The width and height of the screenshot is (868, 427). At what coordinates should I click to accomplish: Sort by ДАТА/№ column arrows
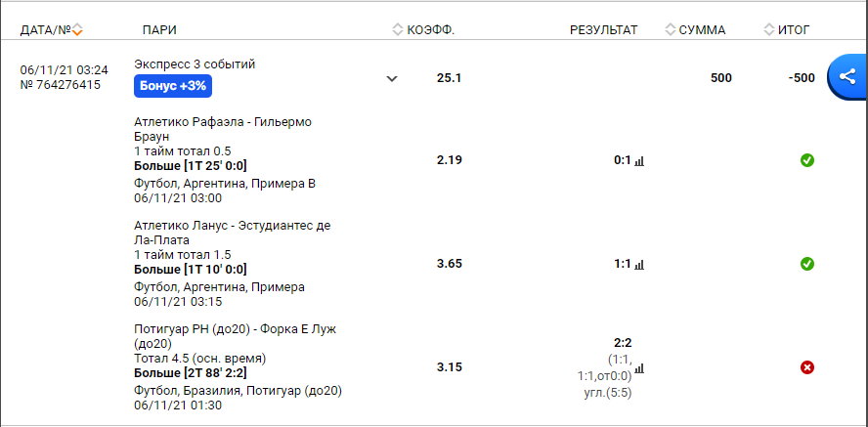click(x=78, y=29)
